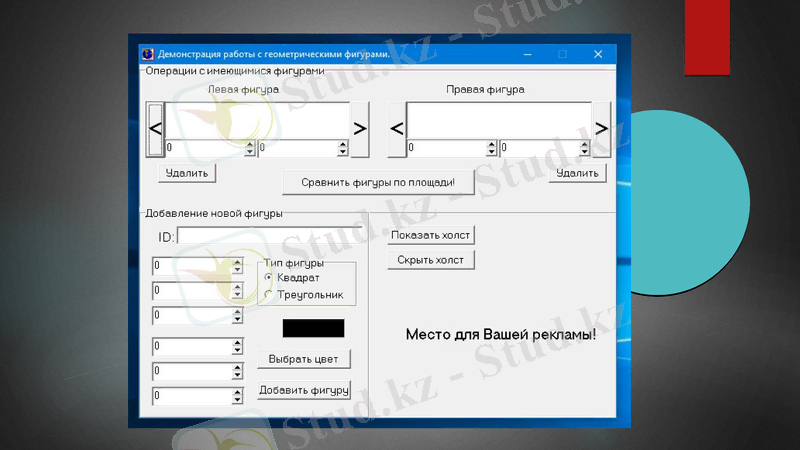Click Сравнить фигуры по площади button

pos(378,183)
